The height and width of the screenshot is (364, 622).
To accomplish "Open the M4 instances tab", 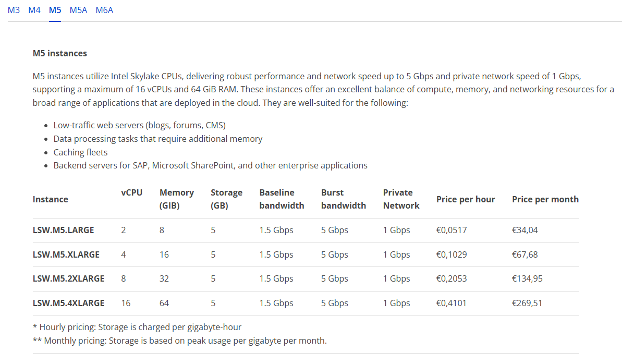I will [x=34, y=10].
